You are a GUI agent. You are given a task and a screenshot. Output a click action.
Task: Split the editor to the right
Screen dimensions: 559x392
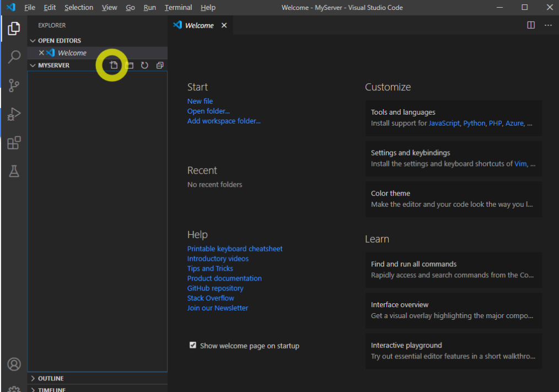(x=531, y=25)
